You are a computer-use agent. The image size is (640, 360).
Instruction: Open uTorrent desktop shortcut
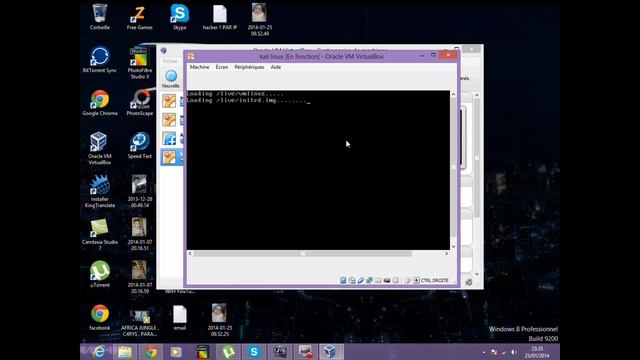click(x=100, y=274)
